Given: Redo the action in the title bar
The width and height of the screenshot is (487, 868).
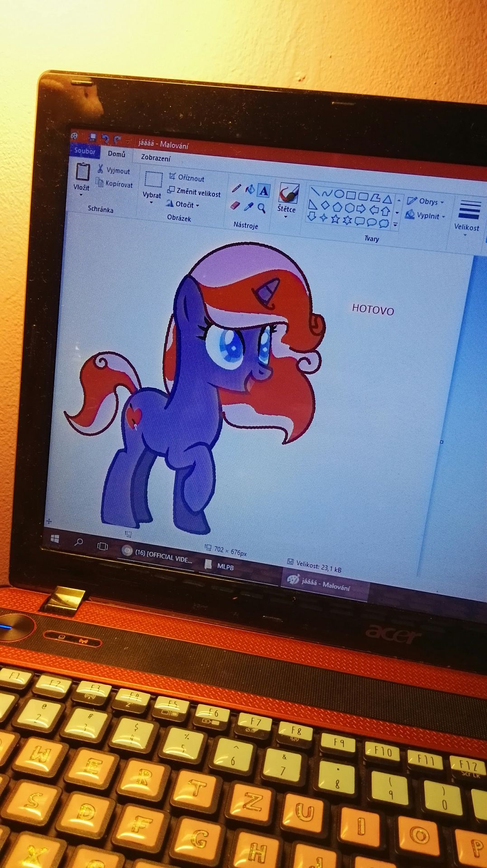Looking at the screenshot, I should [117, 140].
